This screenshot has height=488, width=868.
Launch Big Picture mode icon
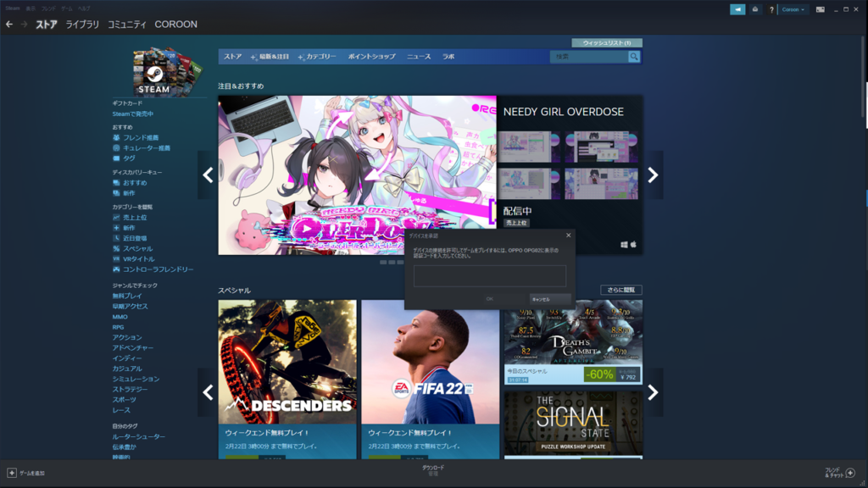821,9
